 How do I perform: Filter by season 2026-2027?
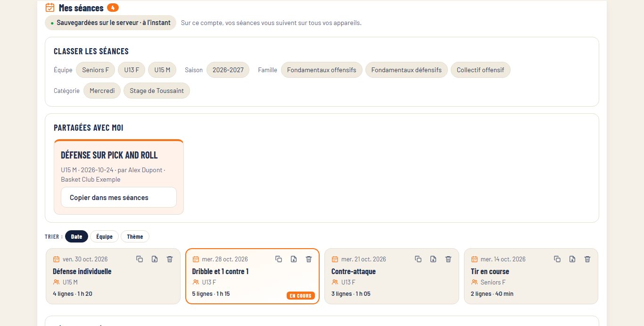pyautogui.click(x=228, y=70)
